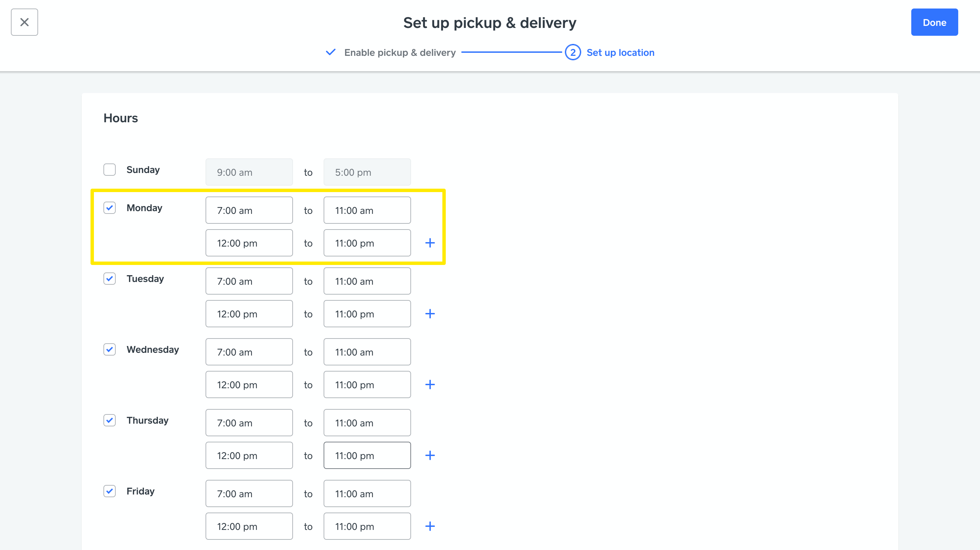Click the blue Done button
This screenshot has width=980, height=550.
point(934,22)
